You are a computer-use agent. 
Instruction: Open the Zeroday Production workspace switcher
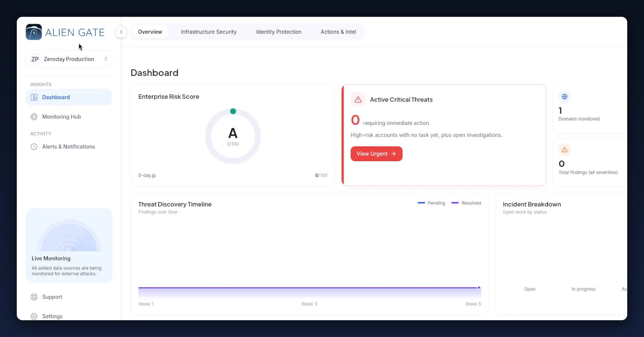tap(69, 59)
